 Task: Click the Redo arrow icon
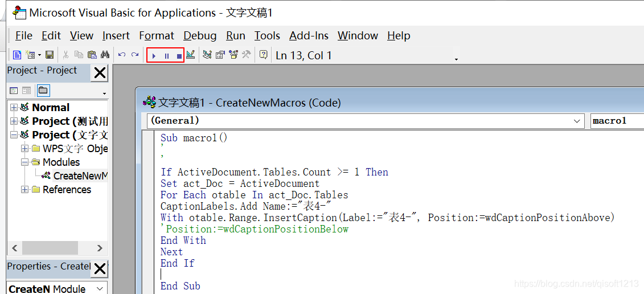click(x=135, y=55)
